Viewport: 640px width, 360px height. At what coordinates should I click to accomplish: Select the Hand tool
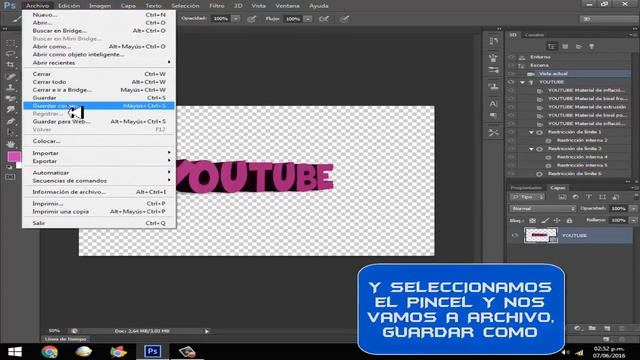[11, 144]
